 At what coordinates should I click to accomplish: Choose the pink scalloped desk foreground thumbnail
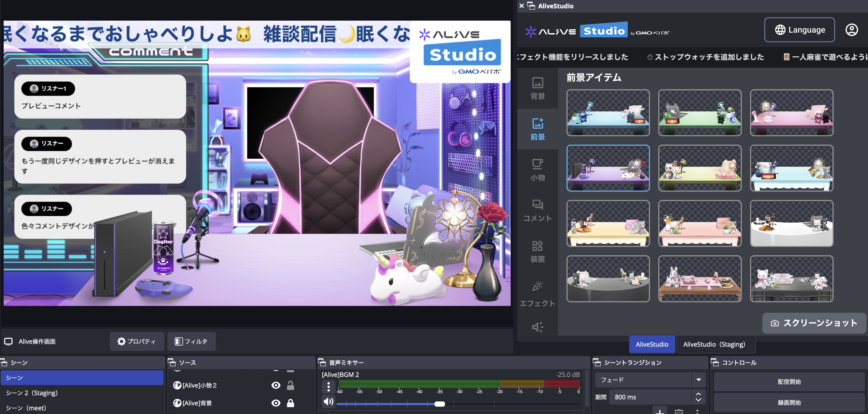(x=700, y=223)
